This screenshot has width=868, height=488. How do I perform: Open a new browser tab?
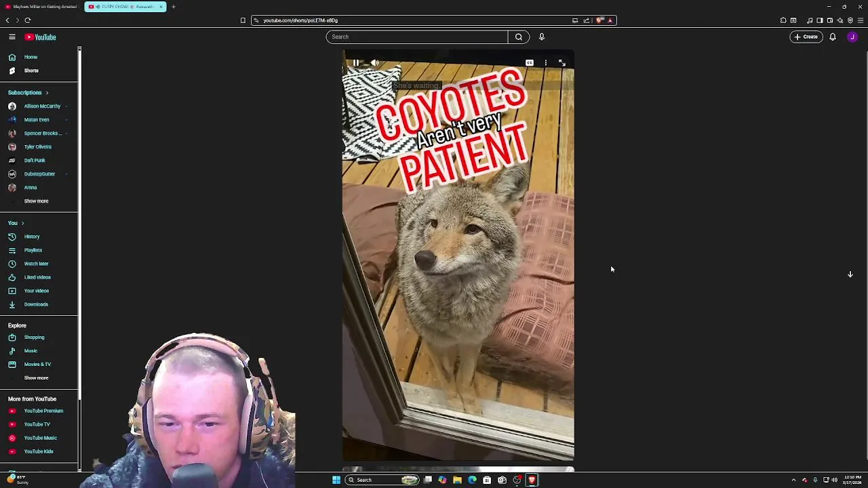pyautogui.click(x=173, y=7)
